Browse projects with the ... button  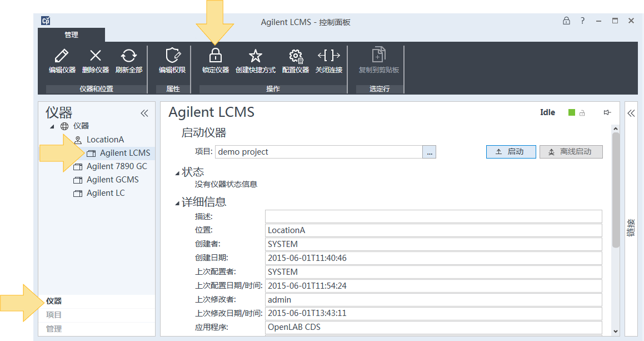pos(429,152)
